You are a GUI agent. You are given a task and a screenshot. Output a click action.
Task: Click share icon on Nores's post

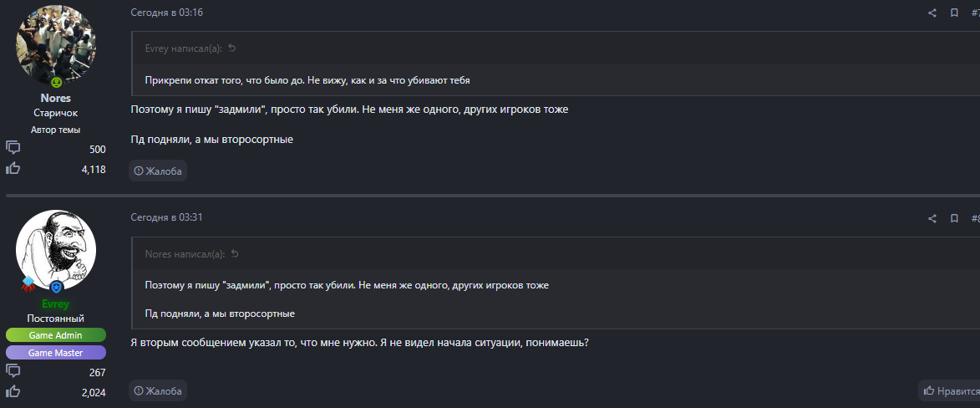932,13
